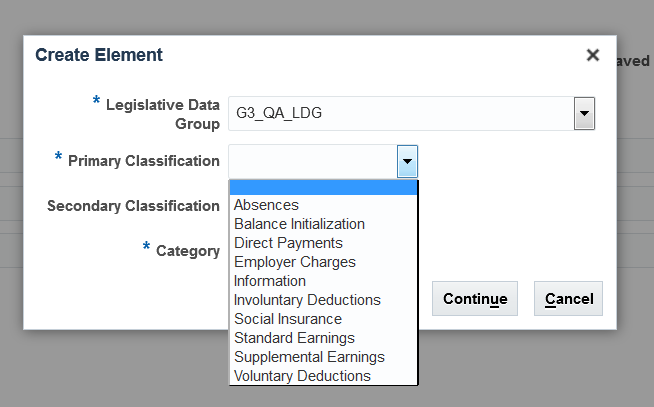The image size is (654, 407).
Task: Open the Legislative Data Group dropdown arrow
Action: 585,113
